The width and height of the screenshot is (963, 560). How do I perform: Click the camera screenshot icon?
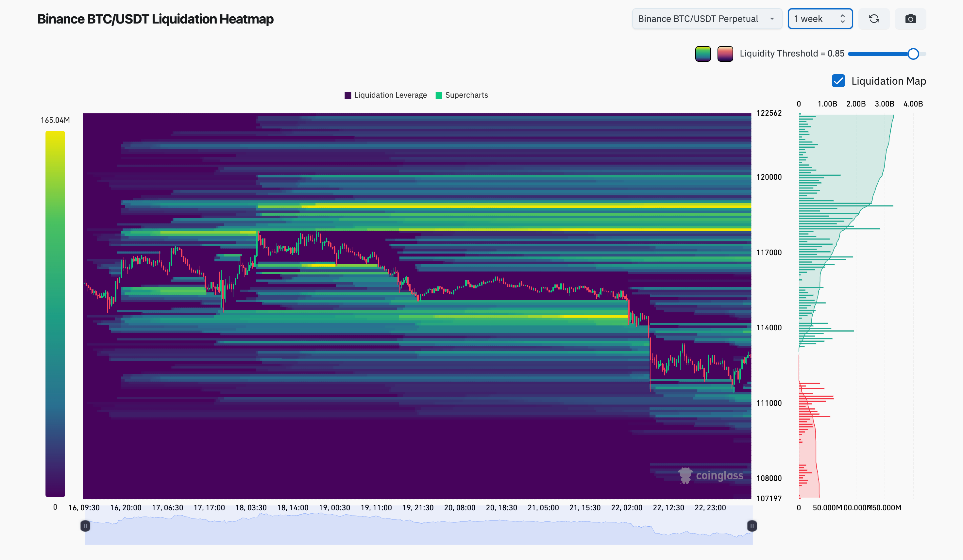pos(910,19)
